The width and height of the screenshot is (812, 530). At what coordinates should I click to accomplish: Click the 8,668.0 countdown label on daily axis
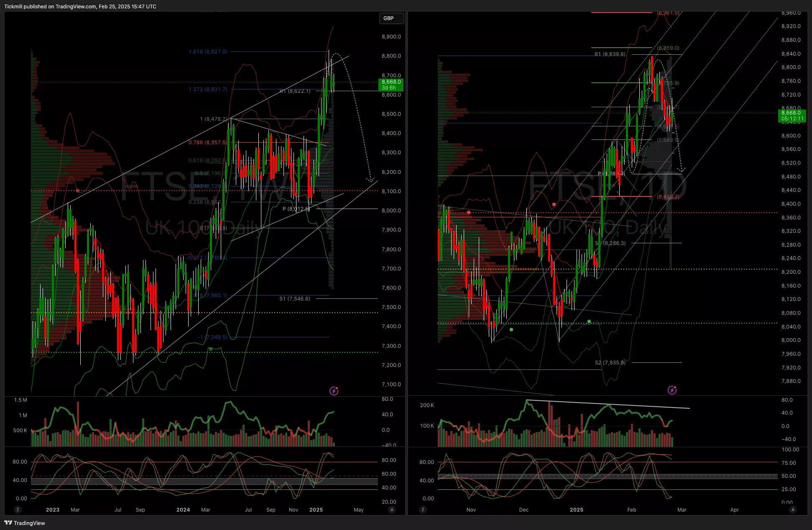(792, 115)
